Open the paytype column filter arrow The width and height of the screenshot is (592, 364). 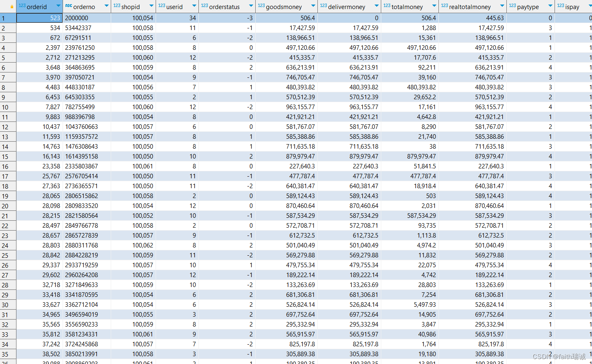click(550, 6)
